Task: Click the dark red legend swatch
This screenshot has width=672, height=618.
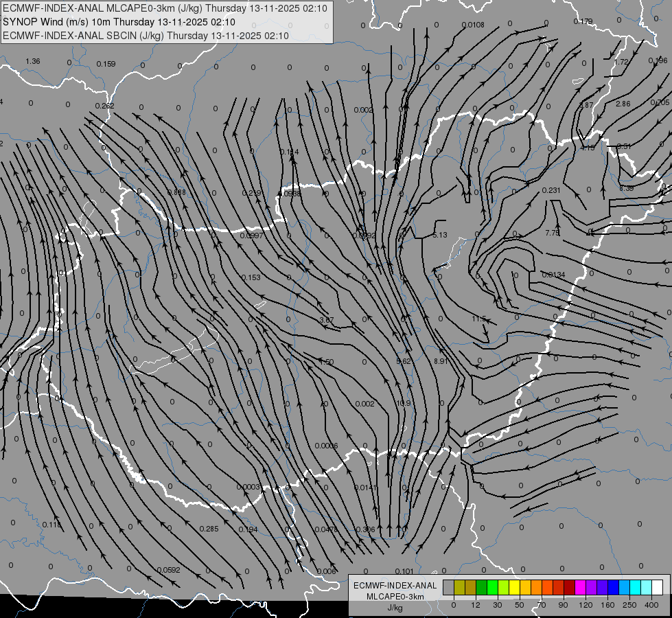Action: 570,587
